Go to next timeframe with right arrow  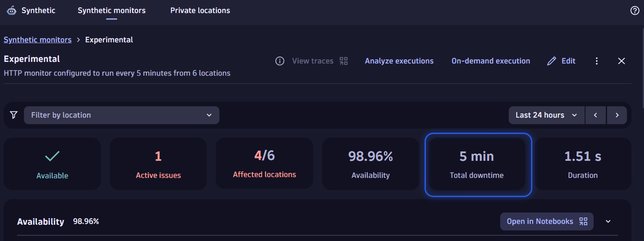tap(617, 115)
